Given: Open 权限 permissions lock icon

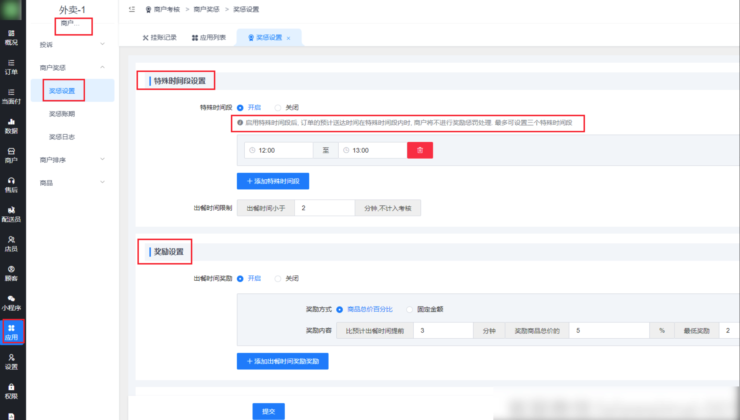Looking at the screenshot, I should [x=11, y=391].
